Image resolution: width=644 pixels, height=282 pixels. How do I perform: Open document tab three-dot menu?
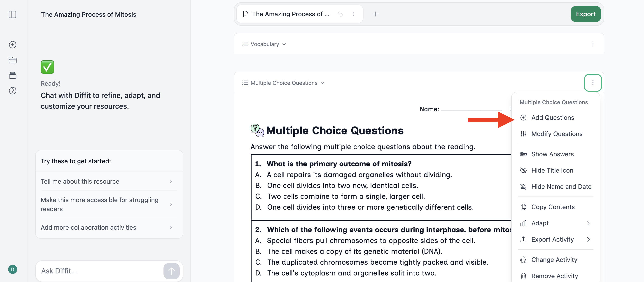pos(353,14)
